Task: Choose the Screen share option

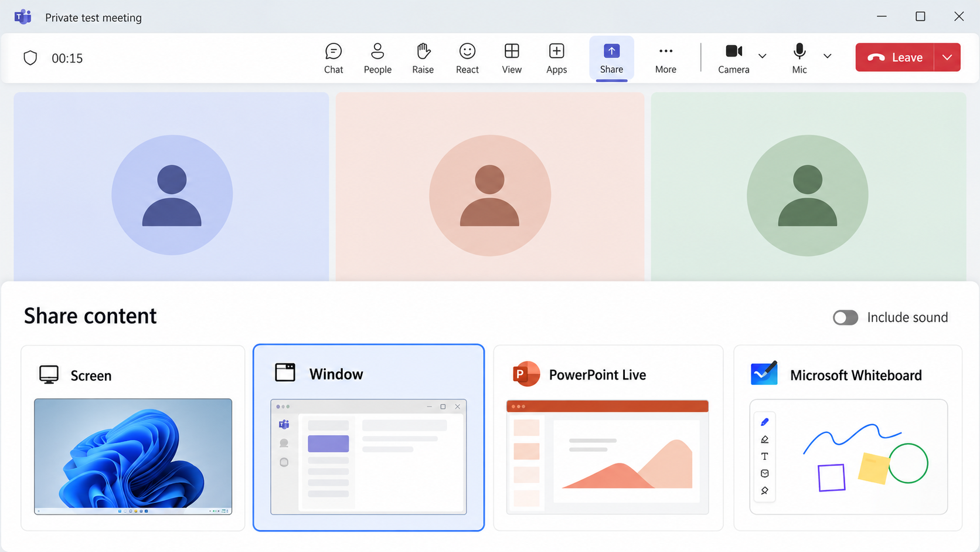Action: (x=133, y=438)
